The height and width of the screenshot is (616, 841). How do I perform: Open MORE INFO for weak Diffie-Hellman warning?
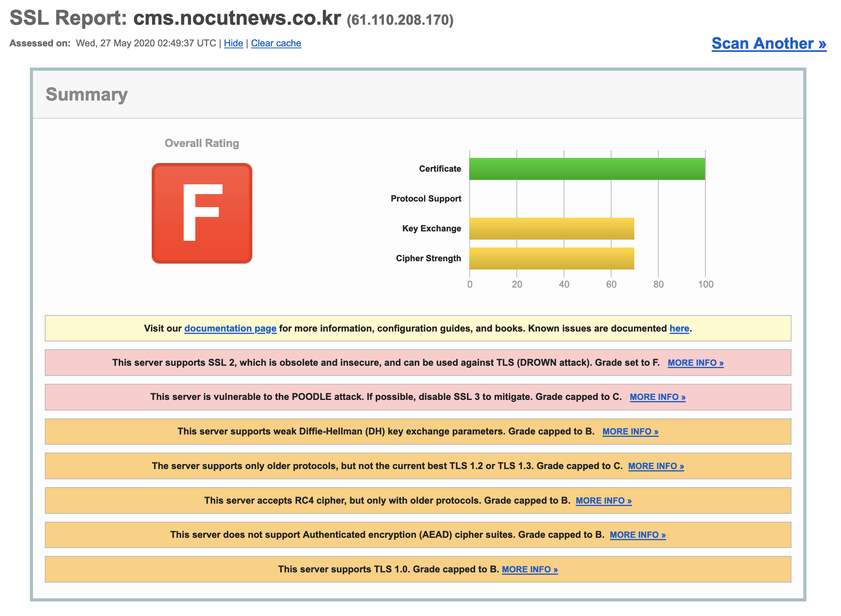[x=630, y=431]
